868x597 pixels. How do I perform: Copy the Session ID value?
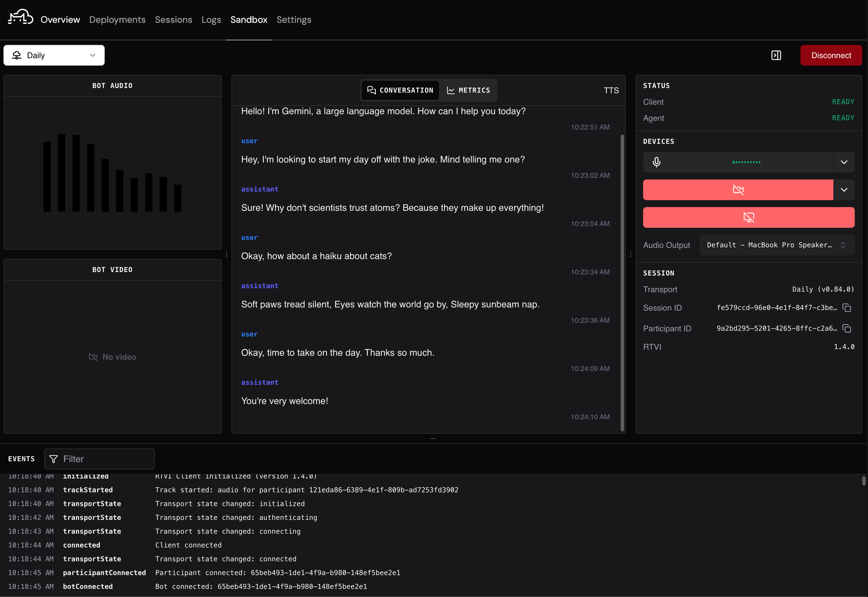click(847, 308)
